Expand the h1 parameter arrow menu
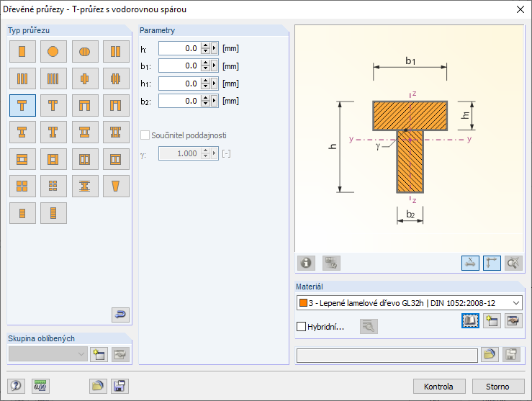Viewport: 532px width, 401px height. click(x=214, y=84)
